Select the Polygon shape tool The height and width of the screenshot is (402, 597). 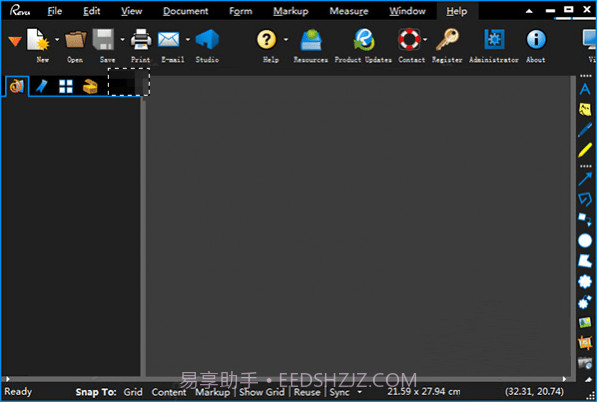click(x=585, y=261)
